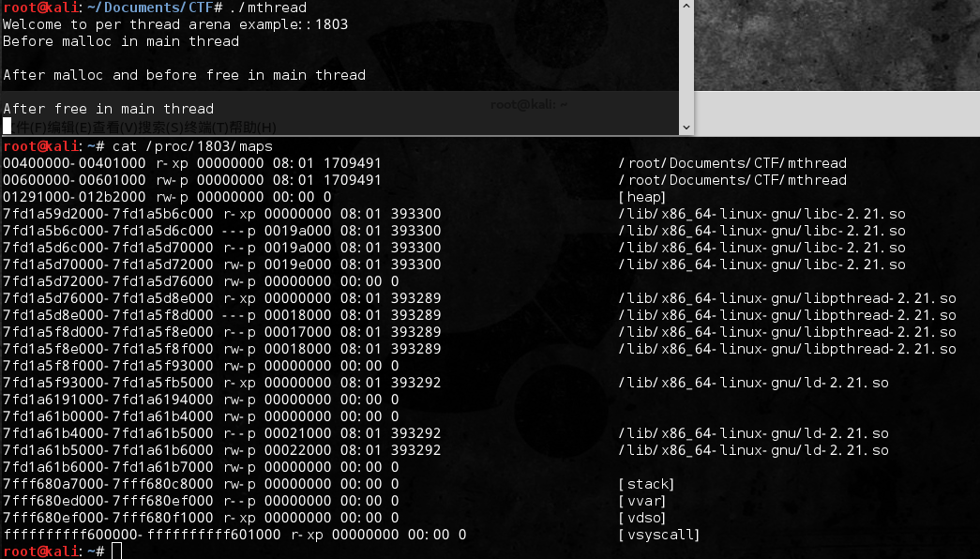The height and width of the screenshot is (559, 980).
Task: Click the first libpthread-2.21.so path entry
Action: click(x=787, y=298)
